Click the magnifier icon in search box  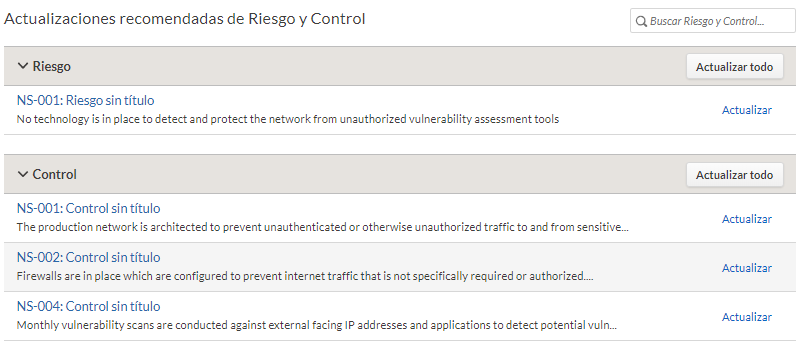point(641,21)
